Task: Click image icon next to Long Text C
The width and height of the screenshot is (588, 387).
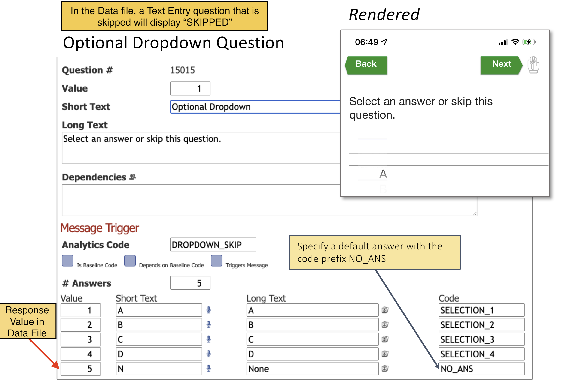Action: pyautogui.click(x=385, y=339)
